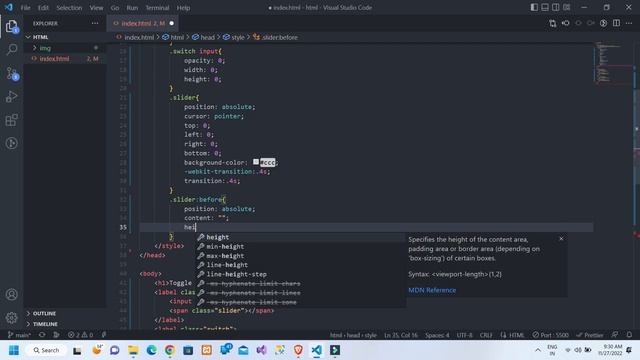Viewport: 640px width, 360px height.
Task: Open the Manage gear icon
Action: pos(12,317)
